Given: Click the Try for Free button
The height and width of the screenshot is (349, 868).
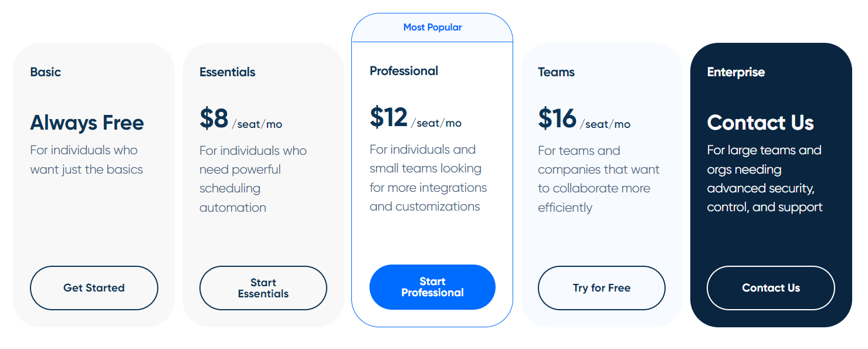Looking at the screenshot, I should 602,288.
